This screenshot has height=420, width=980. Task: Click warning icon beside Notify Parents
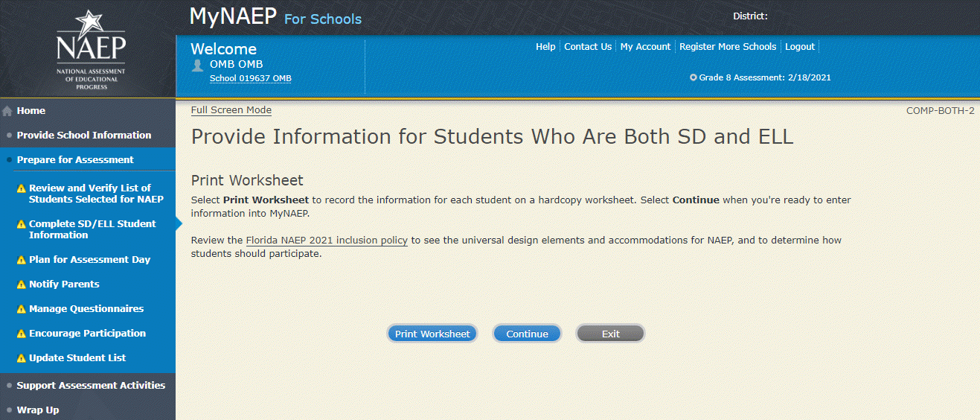22,284
